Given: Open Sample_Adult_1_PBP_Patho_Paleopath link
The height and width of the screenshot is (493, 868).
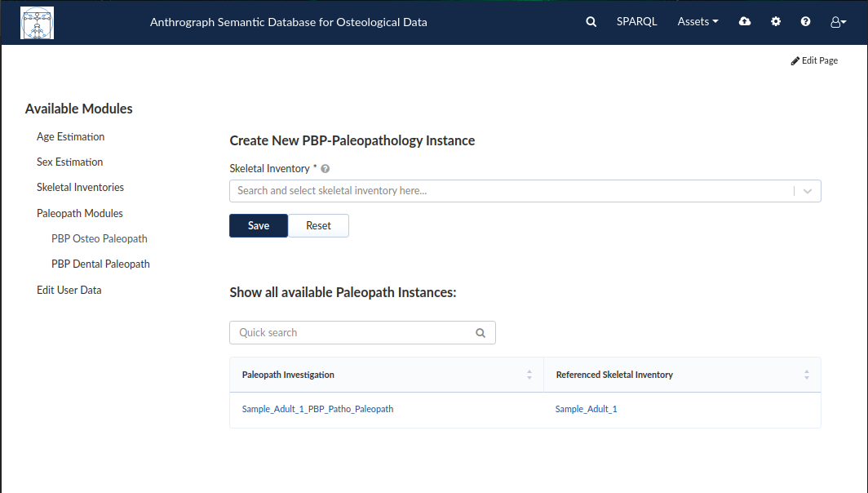Looking at the screenshot, I should (x=318, y=409).
